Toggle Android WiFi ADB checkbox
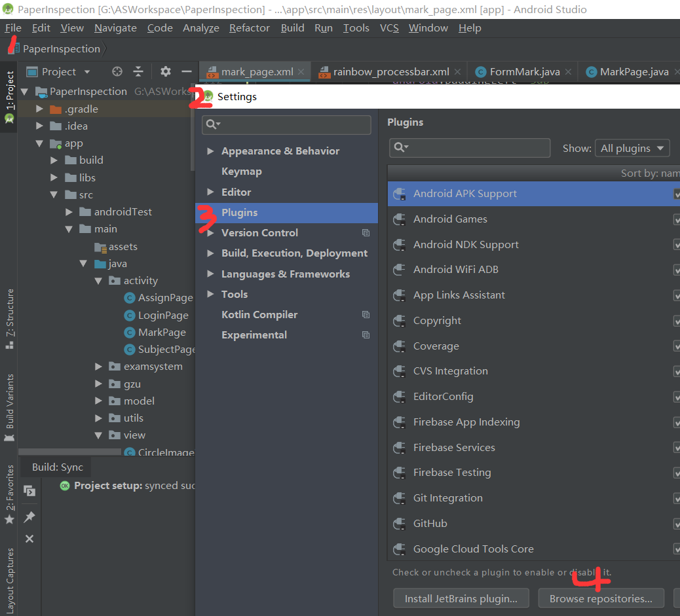This screenshot has height=616, width=680. (x=677, y=270)
